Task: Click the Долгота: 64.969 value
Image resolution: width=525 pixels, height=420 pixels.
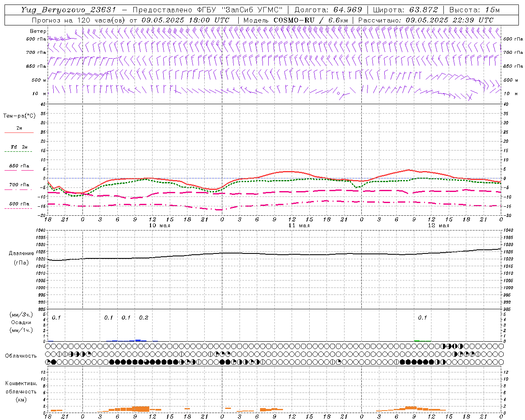Action: [328, 10]
